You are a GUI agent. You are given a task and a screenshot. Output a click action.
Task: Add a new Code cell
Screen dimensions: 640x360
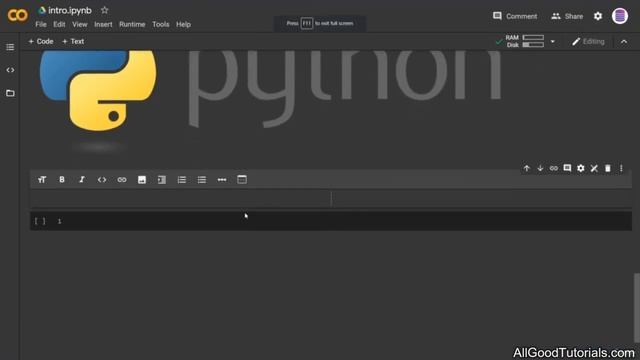[x=41, y=41]
